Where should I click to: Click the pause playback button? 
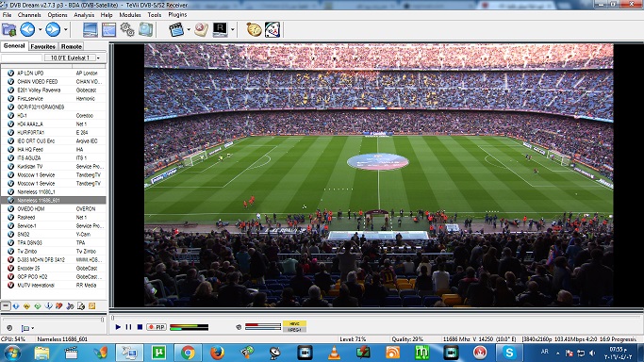[128, 327]
